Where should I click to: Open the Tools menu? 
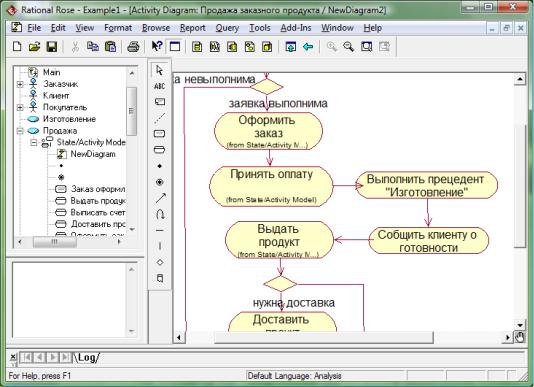(x=260, y=28)
